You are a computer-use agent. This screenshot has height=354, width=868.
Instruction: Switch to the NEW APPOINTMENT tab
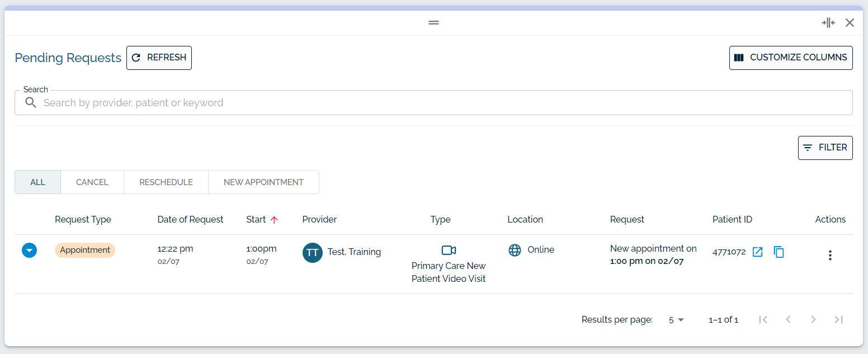click(x=263, y=182)
